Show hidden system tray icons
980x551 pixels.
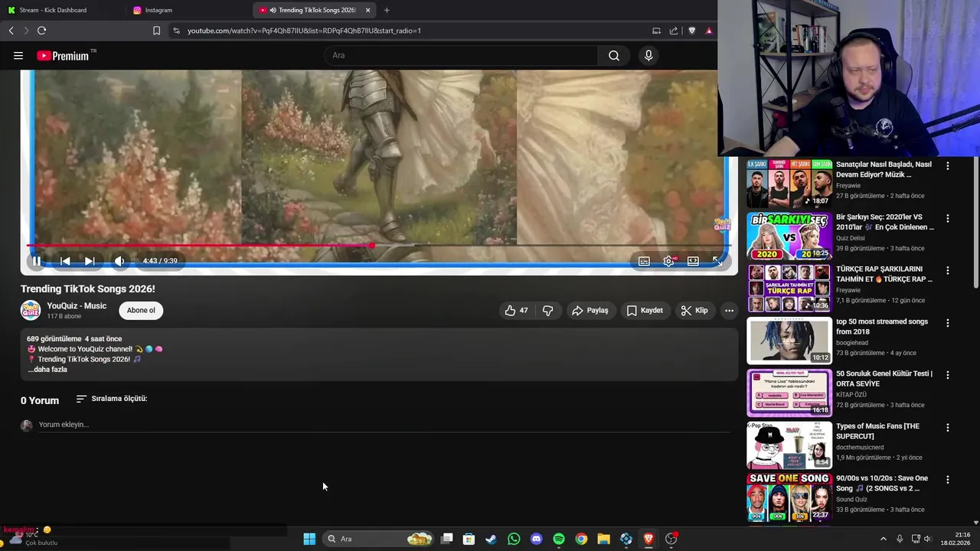[883, 539]
